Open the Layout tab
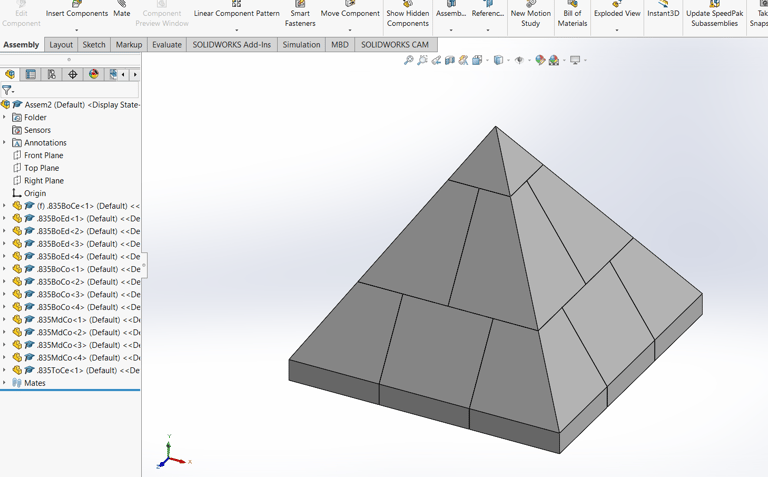Screen dimensions: 768x477 (x=61, y=45)
